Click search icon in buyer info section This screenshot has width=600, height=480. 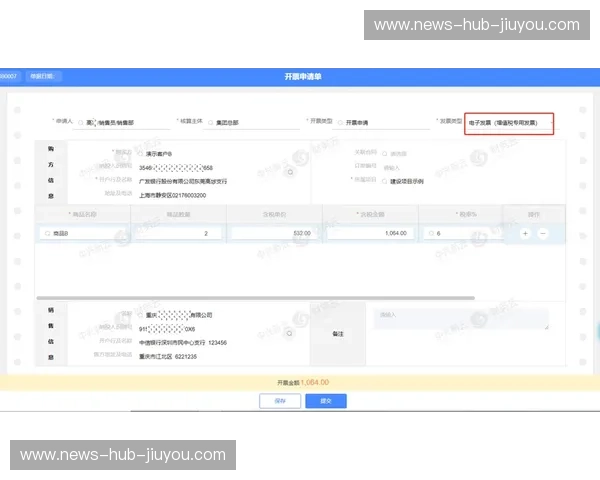(290, 172)
